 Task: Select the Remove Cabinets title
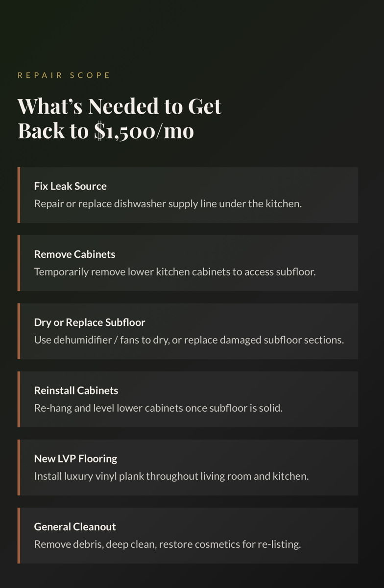point(74,254)
